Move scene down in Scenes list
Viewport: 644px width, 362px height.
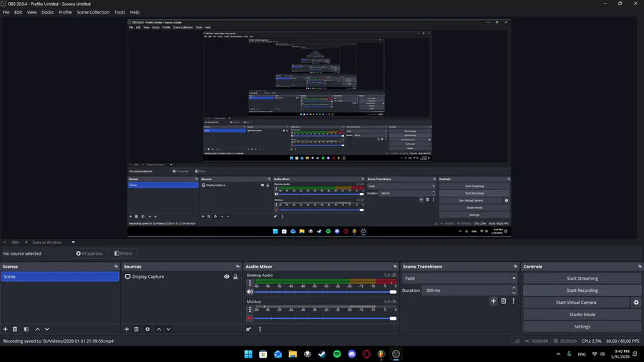pos(47,329)
